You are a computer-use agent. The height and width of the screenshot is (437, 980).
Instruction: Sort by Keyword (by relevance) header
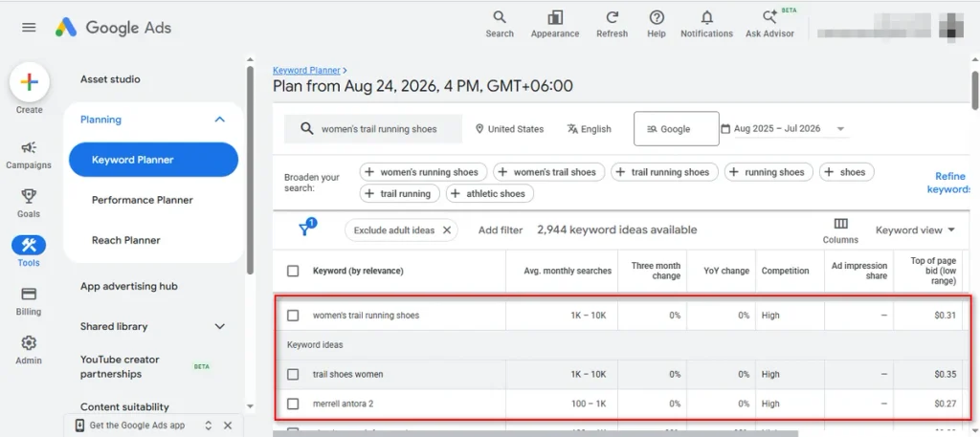click(358, 271)
